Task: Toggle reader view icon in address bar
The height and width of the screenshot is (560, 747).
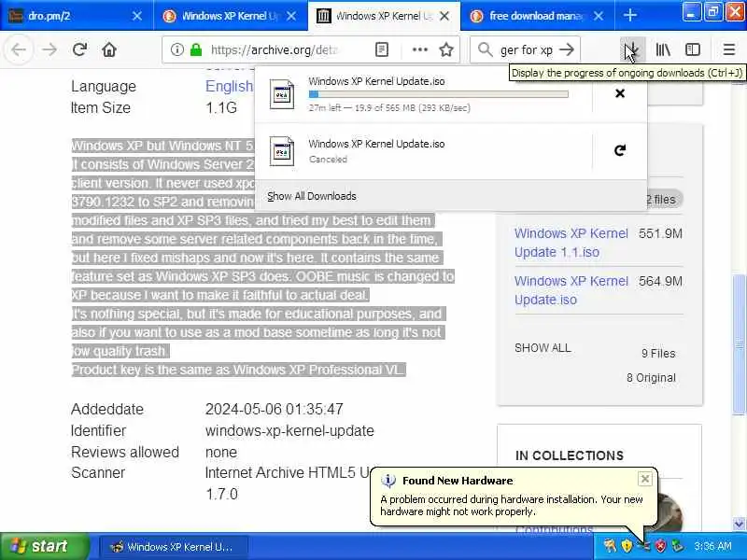Action: [382, 49]
